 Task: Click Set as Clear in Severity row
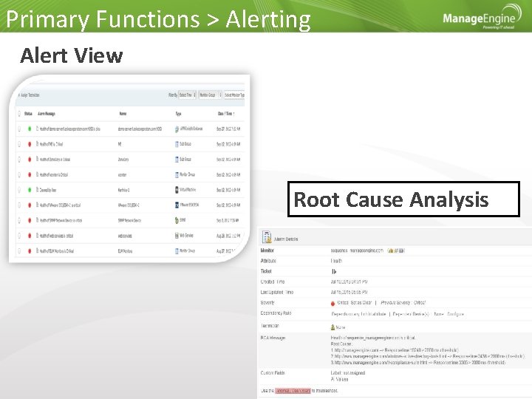coord(361,302)
